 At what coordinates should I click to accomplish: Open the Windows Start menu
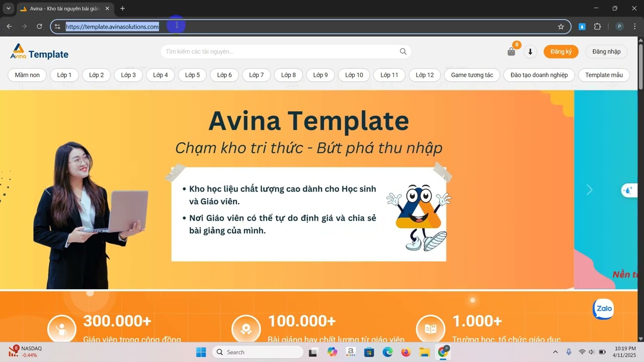pyautogui.click(x=201, y=352)
